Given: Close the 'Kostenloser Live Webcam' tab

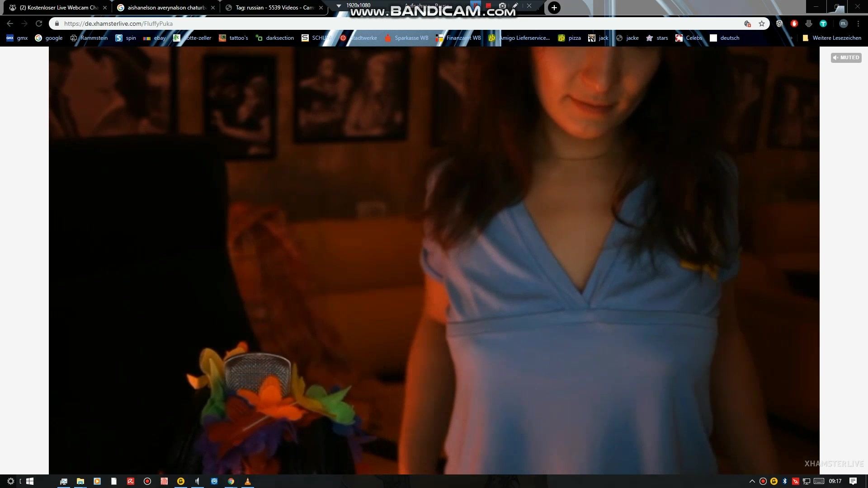Looking at the screenshot, I should (105, 8).
